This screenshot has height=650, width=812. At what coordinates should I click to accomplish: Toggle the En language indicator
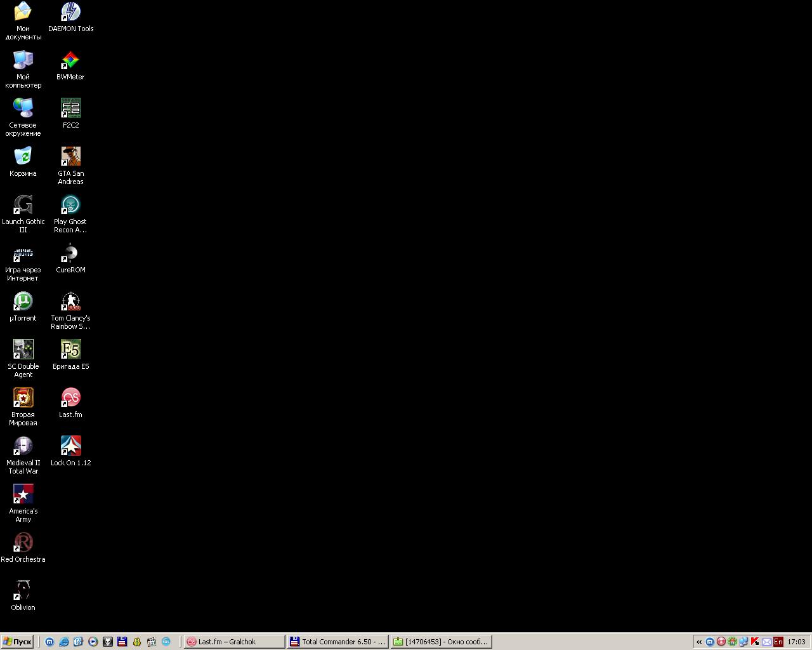coord(778,642)
